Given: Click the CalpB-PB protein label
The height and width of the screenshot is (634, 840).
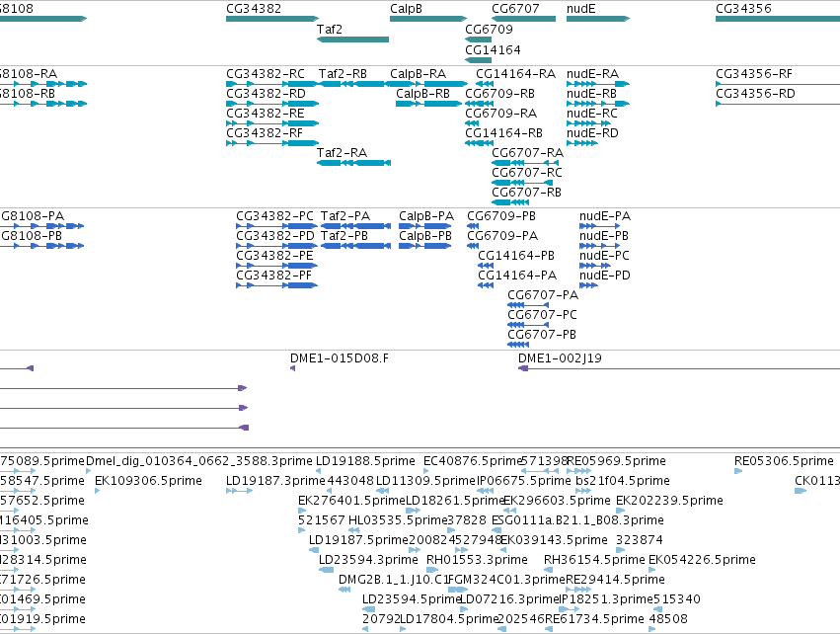Looking at the screenshot, I should 425,236.
